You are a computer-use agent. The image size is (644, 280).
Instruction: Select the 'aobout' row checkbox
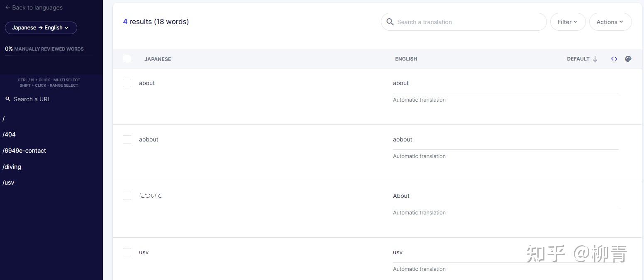tap(127, 139)
